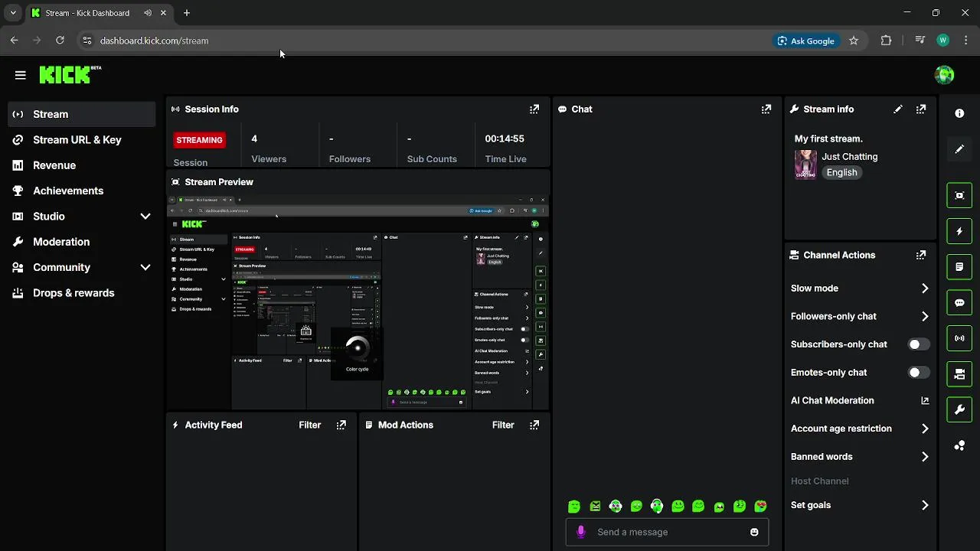Pop out the Stream info panel
The height and width of the screenshot is (551, 980).
(921, 109)
